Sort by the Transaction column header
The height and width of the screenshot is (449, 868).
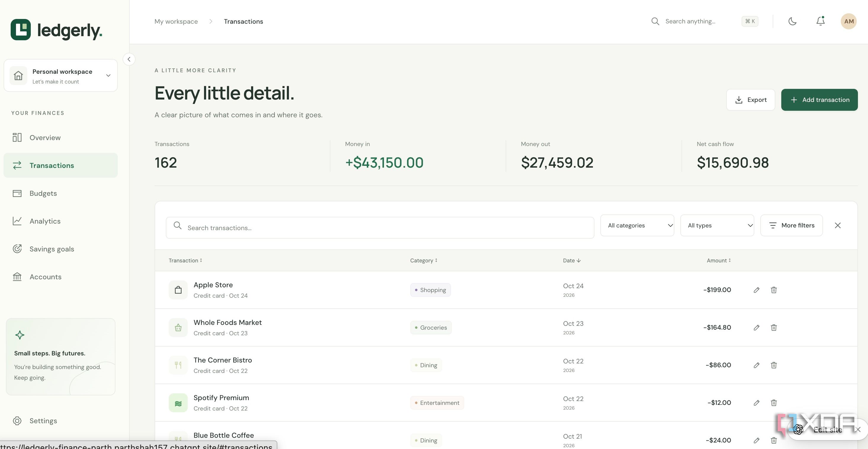click(x=185, y=261)
